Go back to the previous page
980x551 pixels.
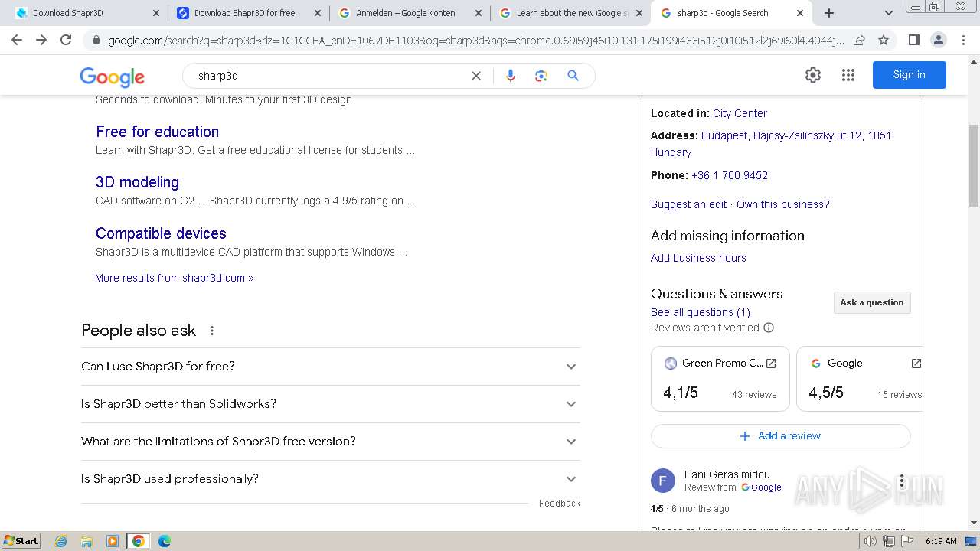(17, 40)
